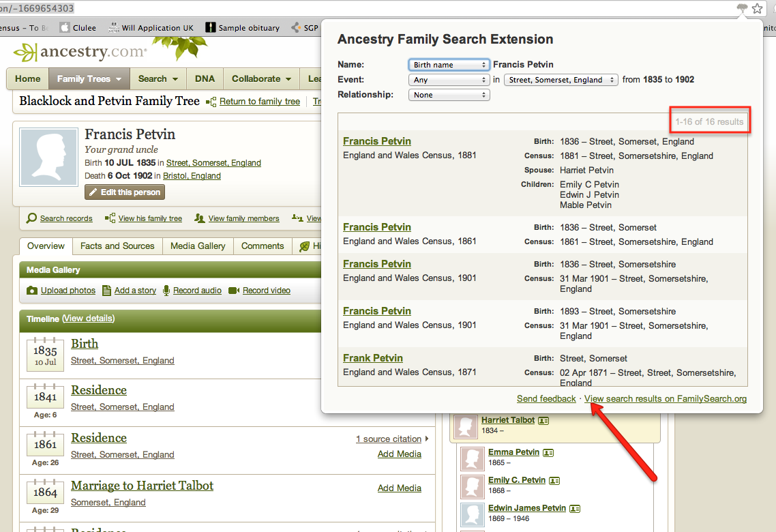Open Harriet Talbot family member link
776x532 pixels.
pyautogui.click(x=508, y=420)
